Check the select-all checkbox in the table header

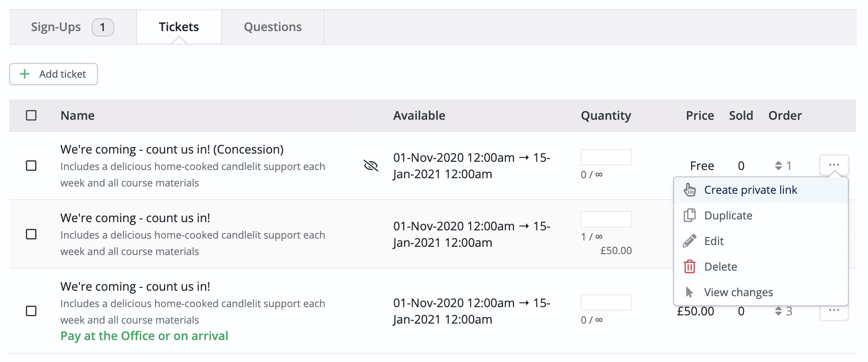(x=31, y=116)
